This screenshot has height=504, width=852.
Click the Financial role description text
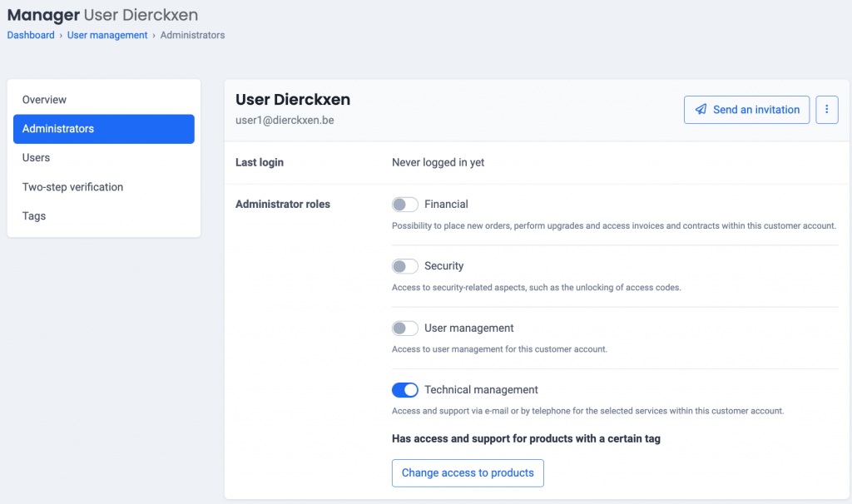614,225
